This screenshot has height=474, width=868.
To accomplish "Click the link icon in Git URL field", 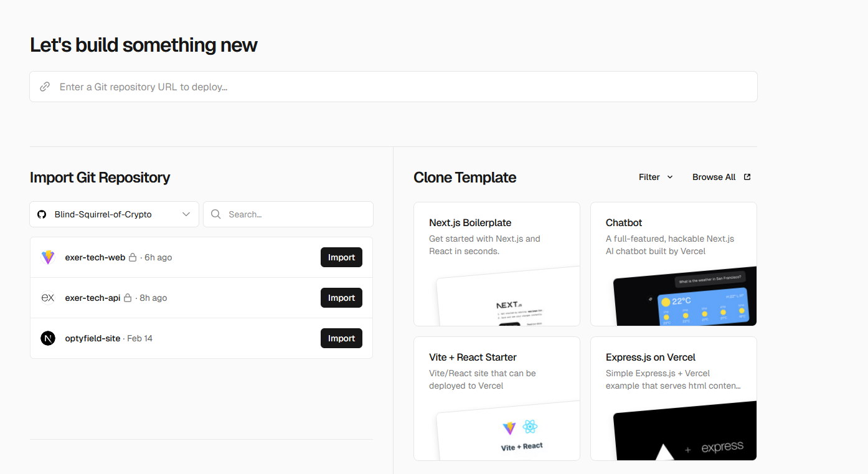I will (x=45, y=87).
